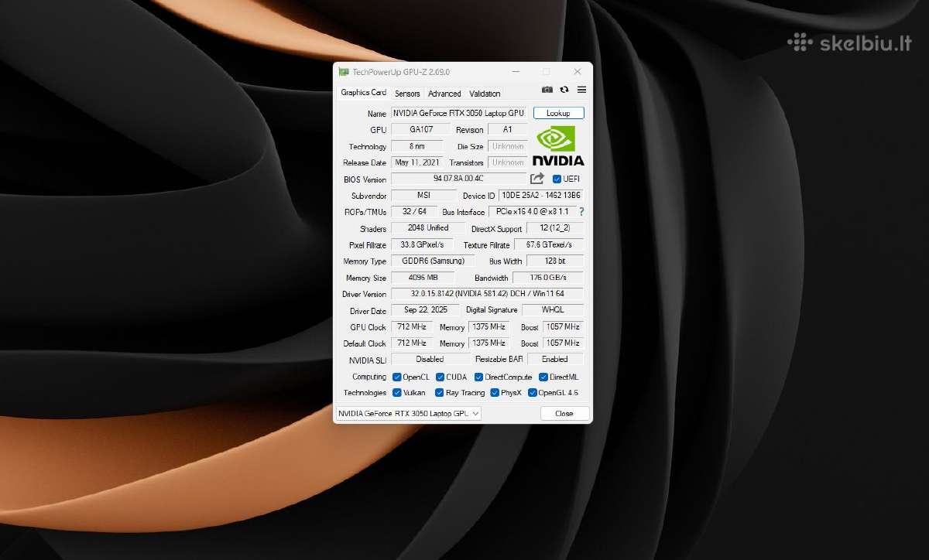Viewport: 929px width, 560px height.
Task: Minimize the GPU-Z window
Action: point(516,72)
